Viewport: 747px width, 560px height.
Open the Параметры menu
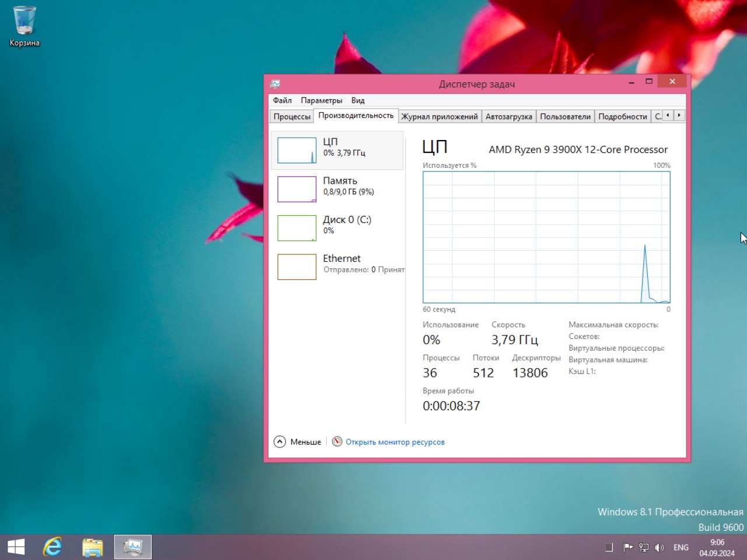[x=322, y=100]
